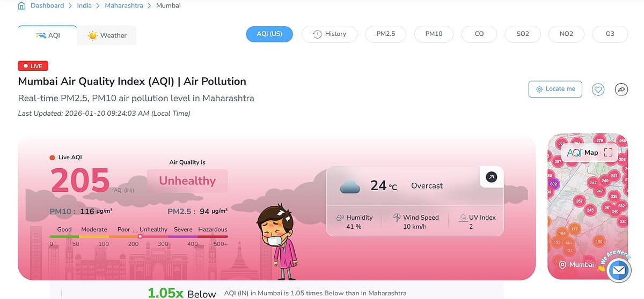Go to Maharashtra breadcrumb link

pos(124,6)
